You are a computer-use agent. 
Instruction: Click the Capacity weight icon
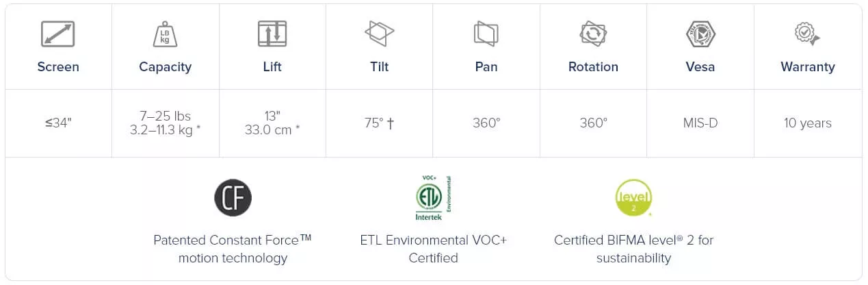pos(165,34)
